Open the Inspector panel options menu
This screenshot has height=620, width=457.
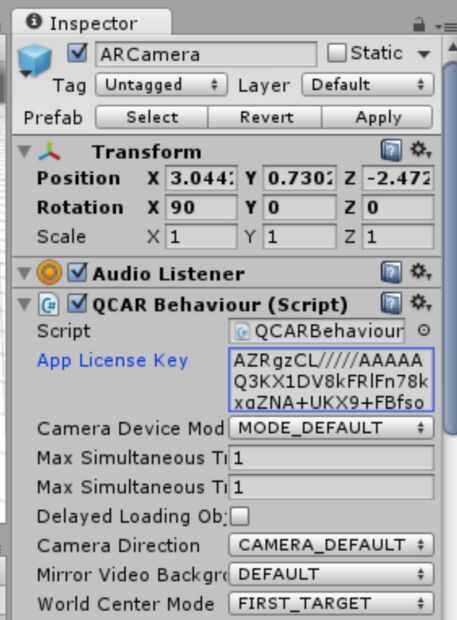447,26
